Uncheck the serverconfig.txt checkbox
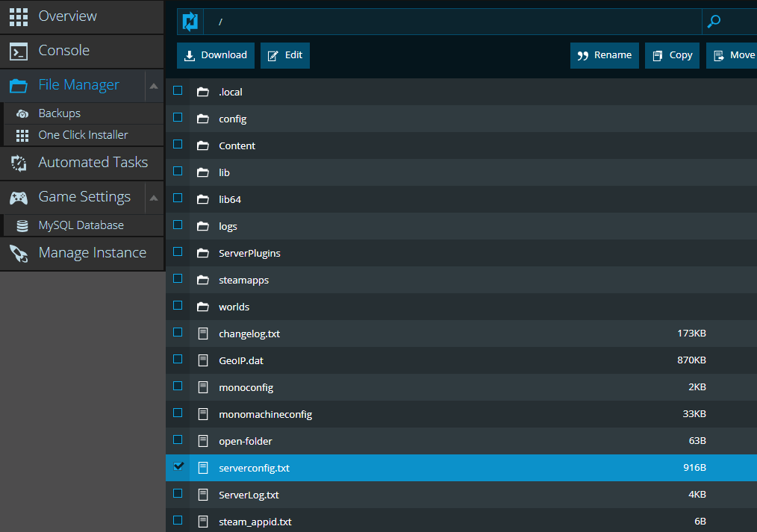757x532 pixels. (178, 466)
